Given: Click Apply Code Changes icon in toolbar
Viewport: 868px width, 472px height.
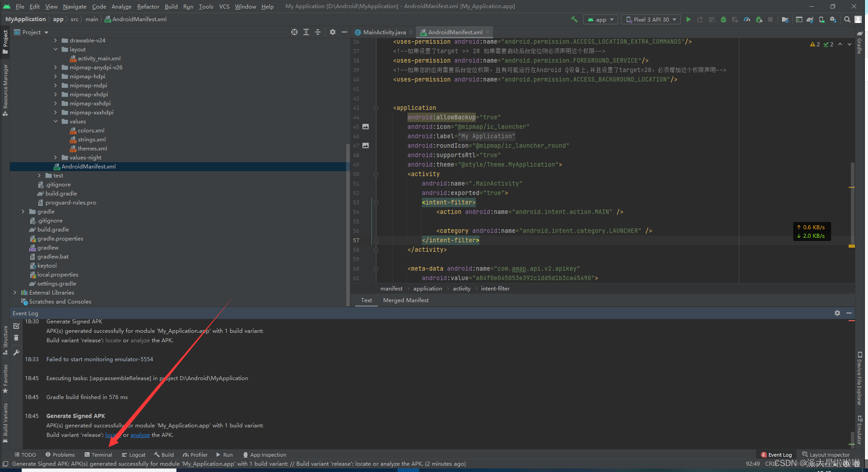Looking at the screenshot, I should [x=712, y=19].
